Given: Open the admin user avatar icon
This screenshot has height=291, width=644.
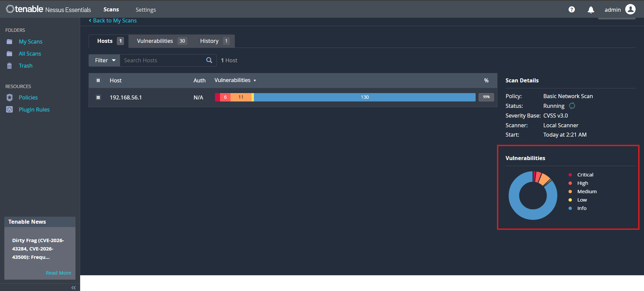Looking at the screenshot, I should point(630,9).
